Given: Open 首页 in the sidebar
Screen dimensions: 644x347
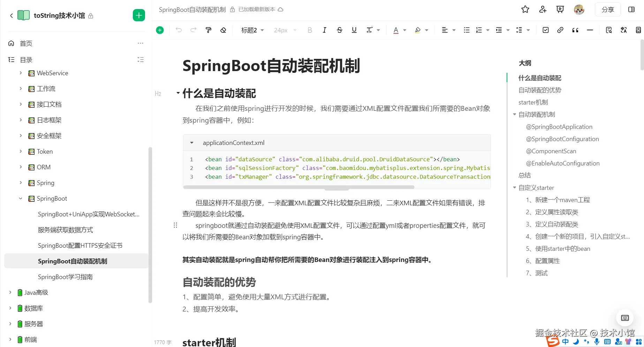Looking at the screenshot, I should pyautogui.click(x=26, y=43).
